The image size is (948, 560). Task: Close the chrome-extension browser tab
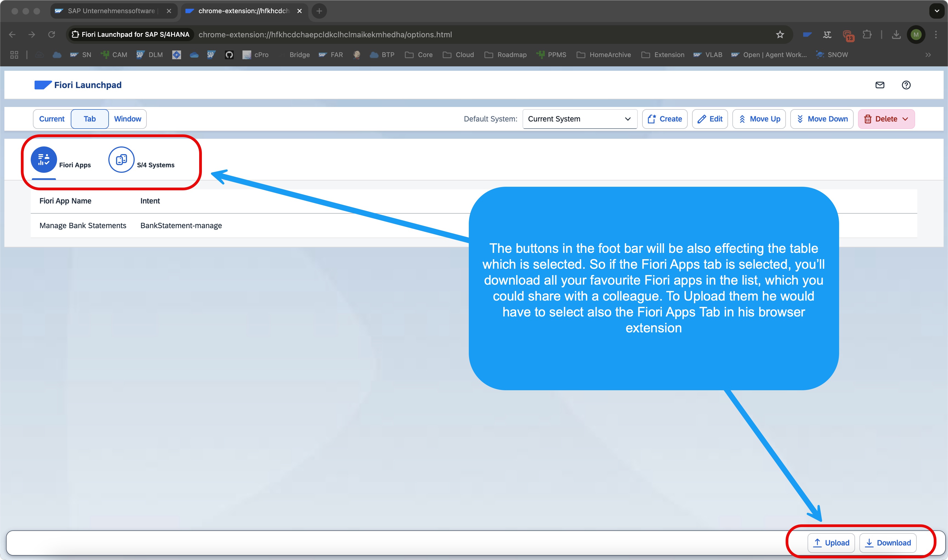299,11
